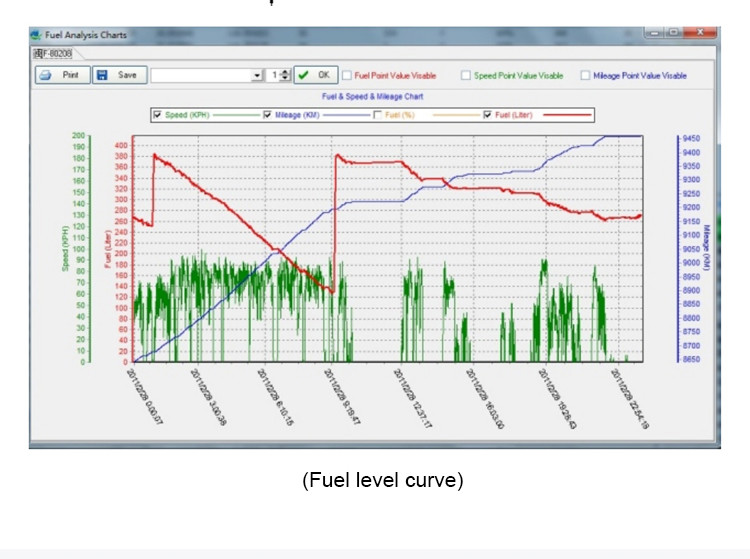Uncheck the Mileage (KM) legend checkbox
The image size is (750, 559).
coord(267,115)
